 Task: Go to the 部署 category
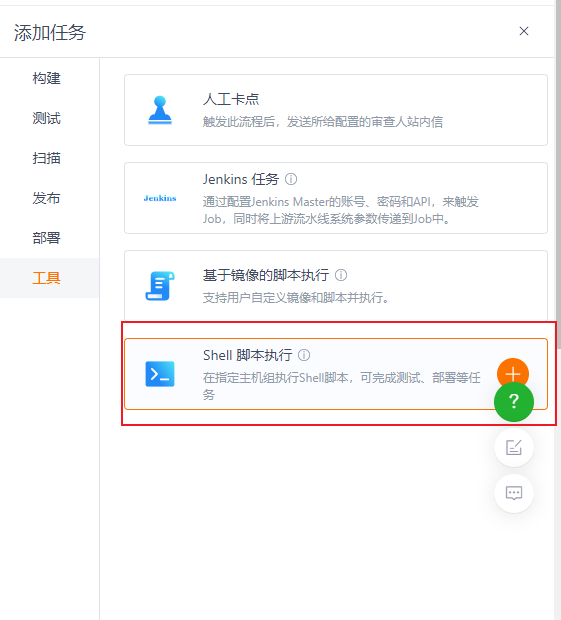tap(47, 238)
